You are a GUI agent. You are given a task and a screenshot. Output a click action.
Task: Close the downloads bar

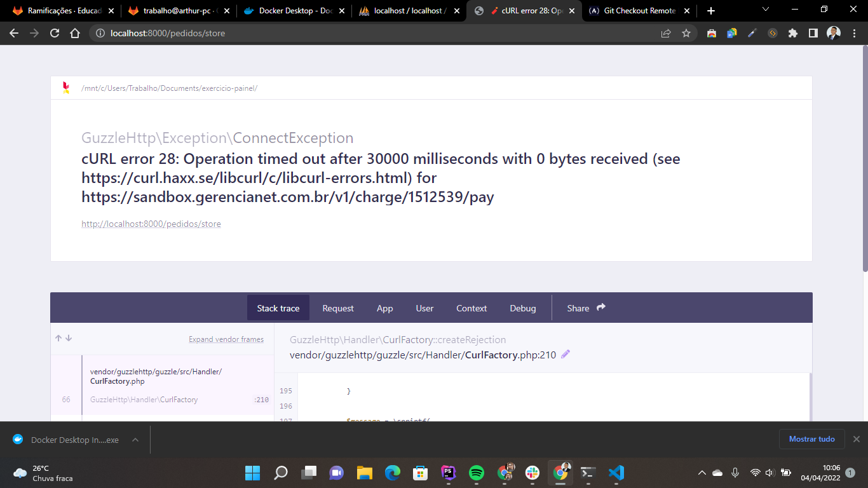coord(857,439)
